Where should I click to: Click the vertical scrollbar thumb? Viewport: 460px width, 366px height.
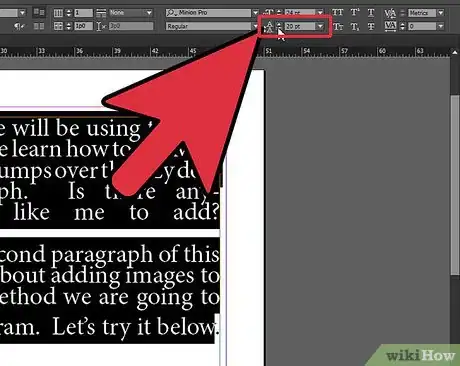[455, 185]
